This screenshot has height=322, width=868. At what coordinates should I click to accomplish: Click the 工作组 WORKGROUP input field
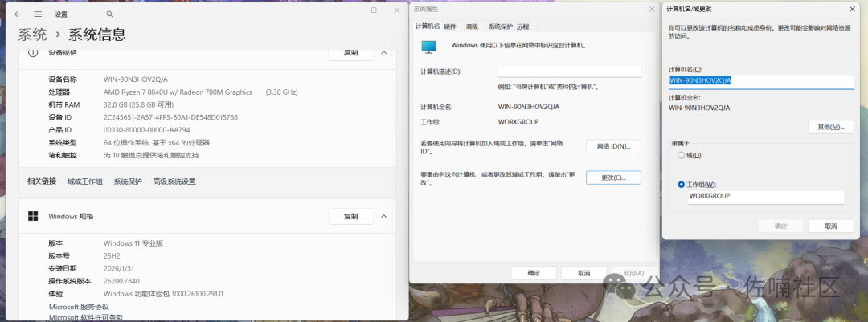tap(766, 197)
